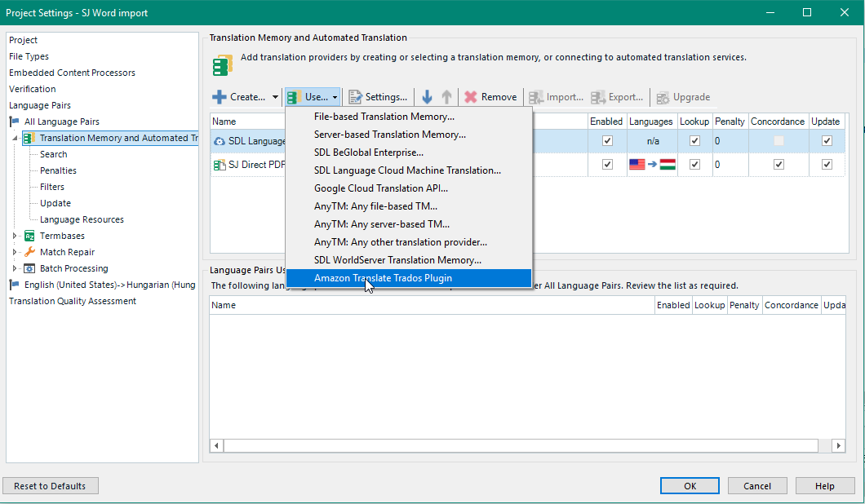This screenshot has height=504, width=865.
Task: Expand the Batch Processing node
Action: click(x=15, y=268)
